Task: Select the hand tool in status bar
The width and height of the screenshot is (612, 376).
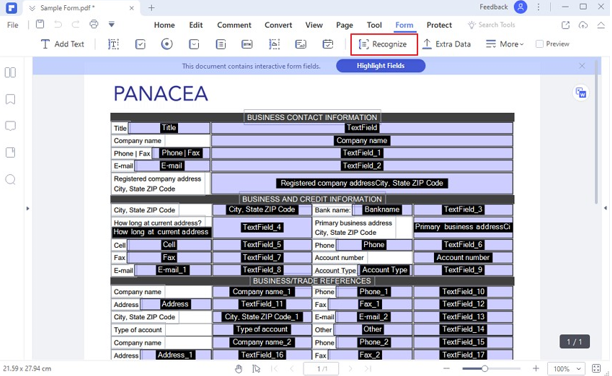Action: (x=238, y=369)
